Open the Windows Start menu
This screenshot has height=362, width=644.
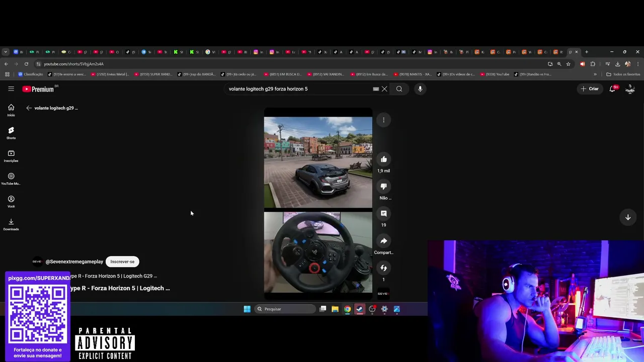point(247,309)
